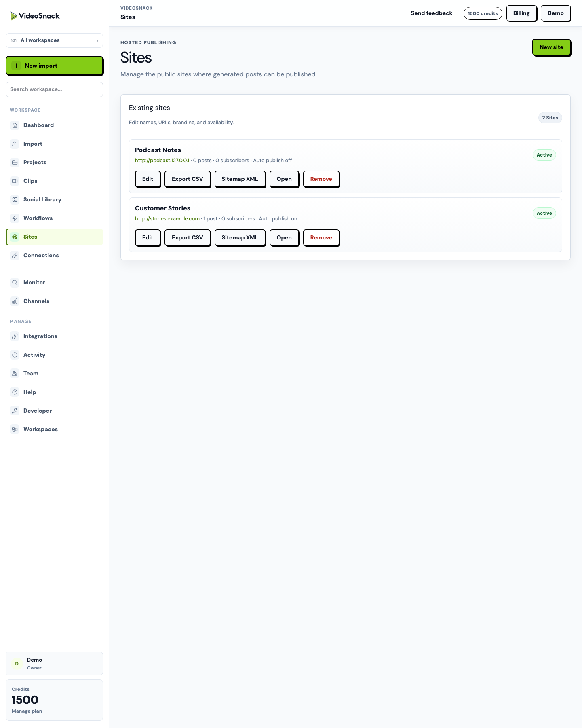
Task: Click the Demo user avatar D
Action: point(17,664)
